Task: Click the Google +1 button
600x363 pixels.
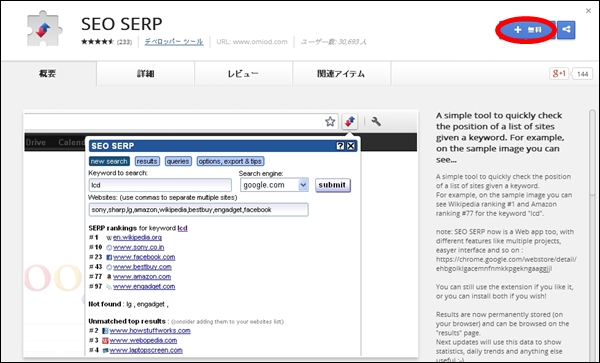Action: (x=559, y=73)
